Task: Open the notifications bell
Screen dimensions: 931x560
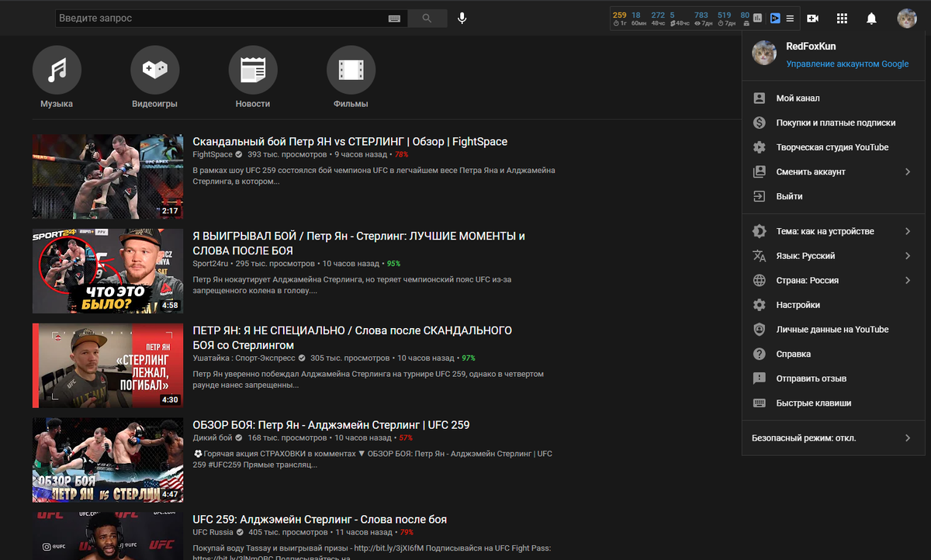Action: (x=871, y=18)
